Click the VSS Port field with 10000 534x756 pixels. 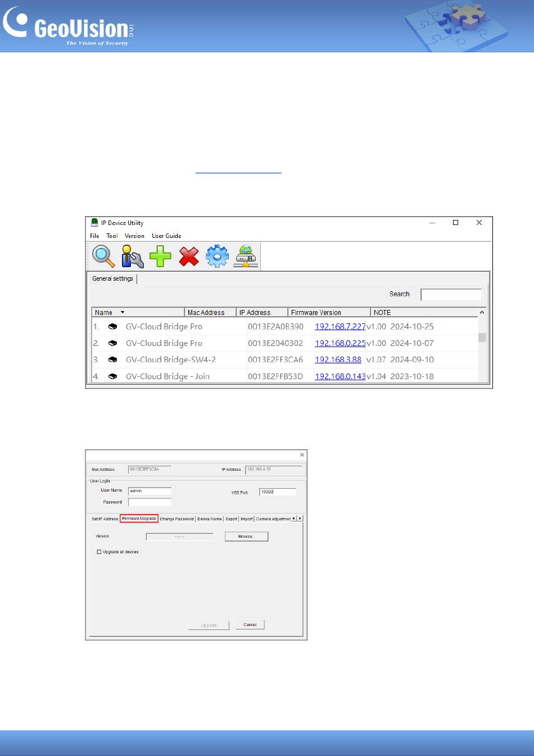pyautogui.click(x=278, y=492)
